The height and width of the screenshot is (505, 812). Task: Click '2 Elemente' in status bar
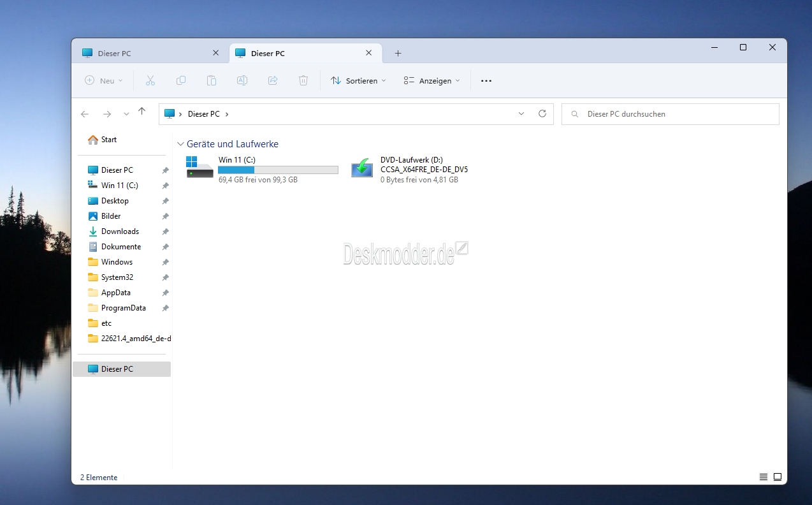(x=99, y=478)
